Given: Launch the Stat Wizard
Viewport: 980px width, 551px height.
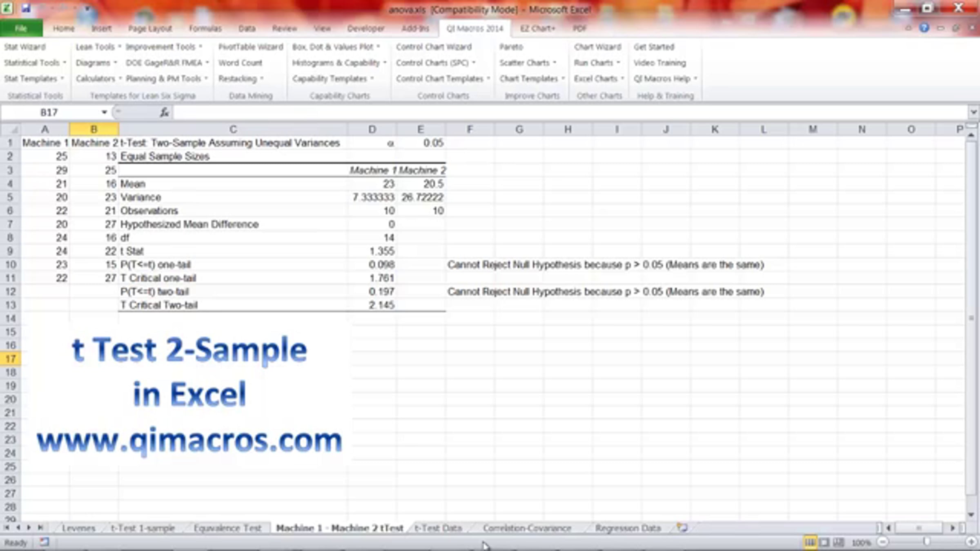Looking at the screenshot, I should (x=25, y=47).
